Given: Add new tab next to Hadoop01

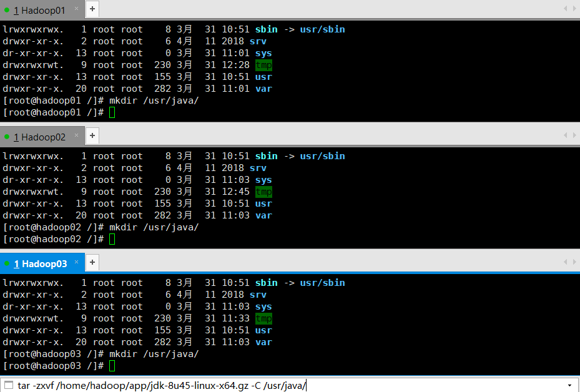Looking at the screenshot, I should [92, 9].
